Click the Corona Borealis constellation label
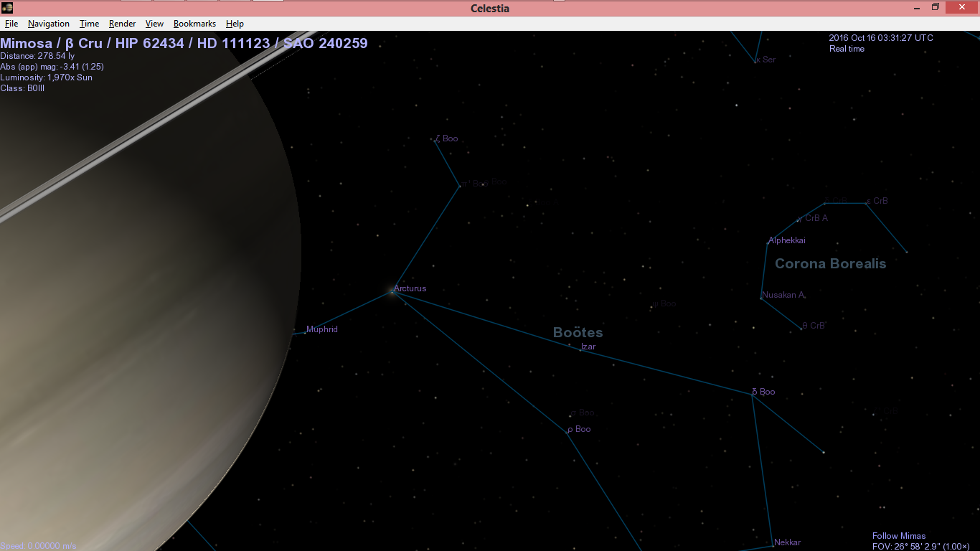The width and height of the screenshot is (980, 551). point(831,263)
